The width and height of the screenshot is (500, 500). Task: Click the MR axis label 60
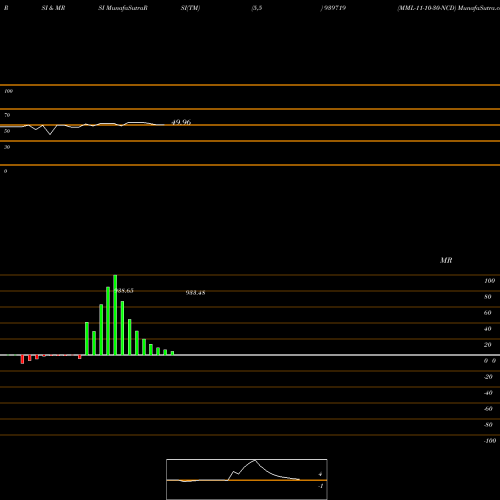[488, 313]
